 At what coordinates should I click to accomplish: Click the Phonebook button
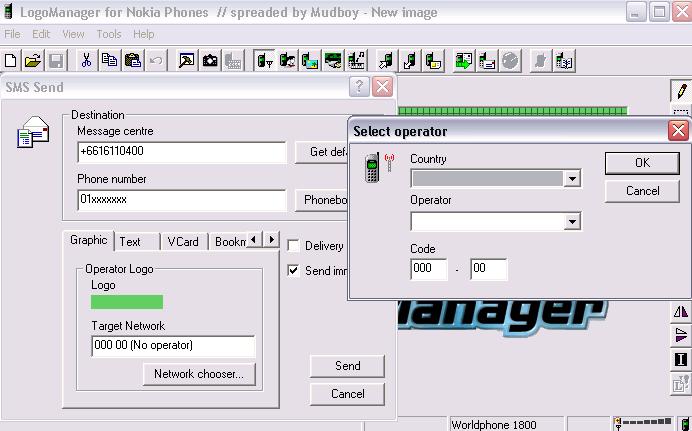[322, 200]
